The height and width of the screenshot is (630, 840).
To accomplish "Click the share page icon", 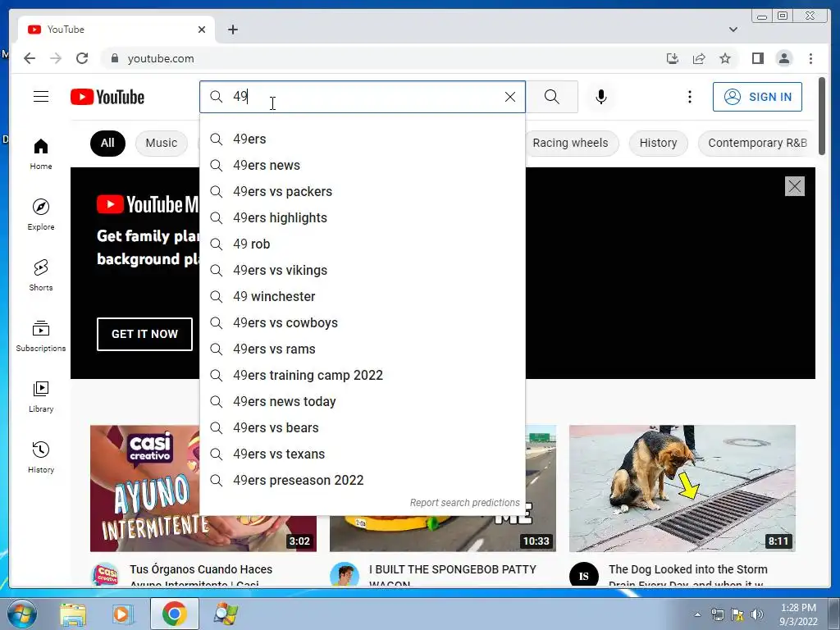I will tap(699, 58).
